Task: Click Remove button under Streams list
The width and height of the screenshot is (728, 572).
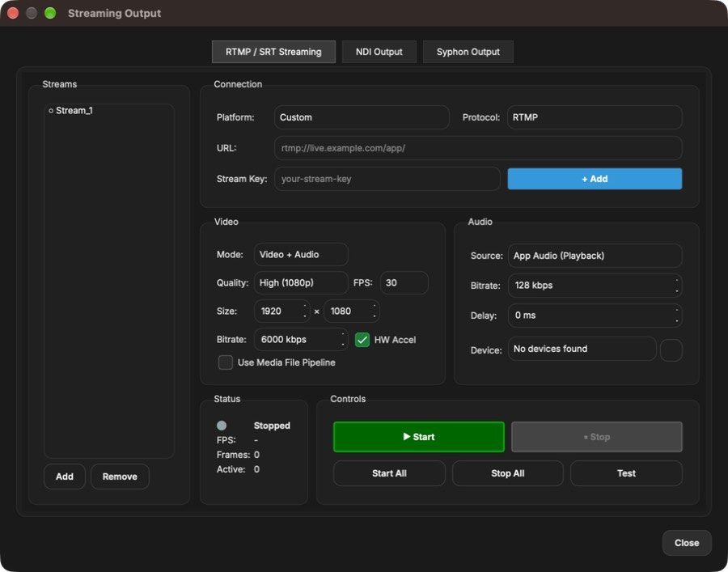Action: click(120, 477)
